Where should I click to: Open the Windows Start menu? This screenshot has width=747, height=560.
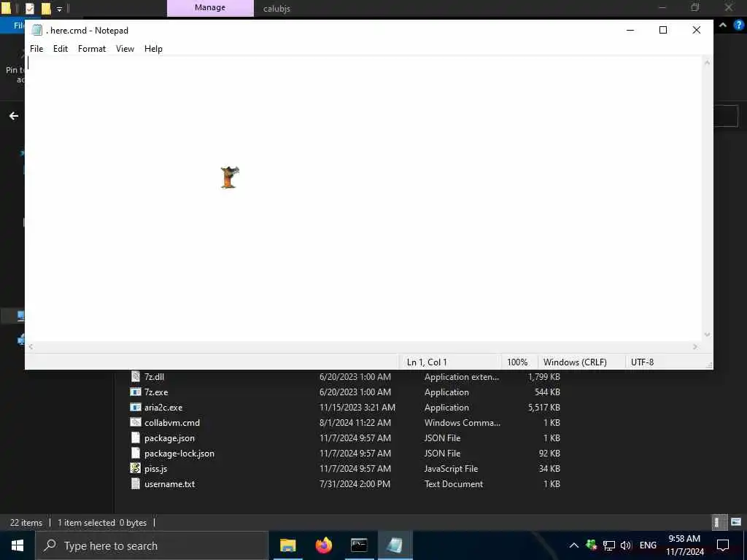(18, 545)
